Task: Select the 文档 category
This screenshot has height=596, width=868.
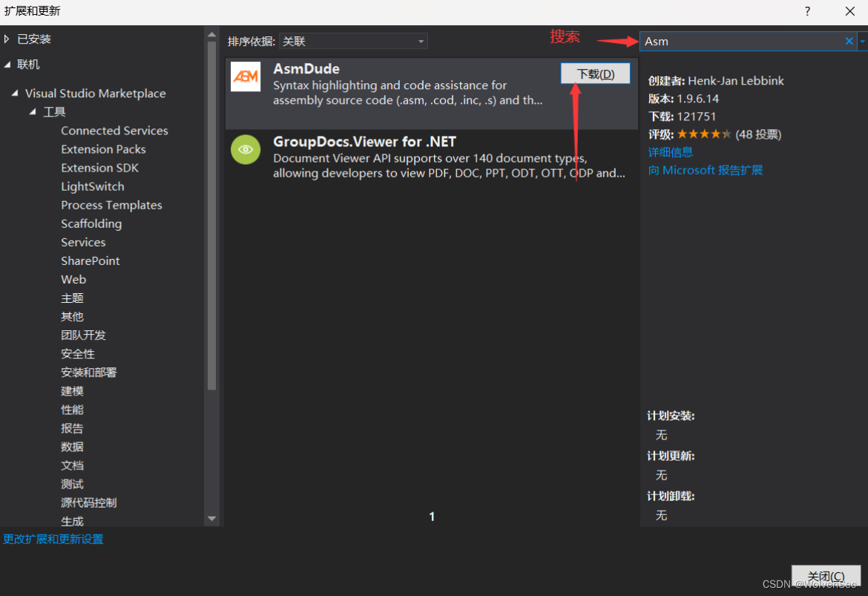Action: click(72, 466)
